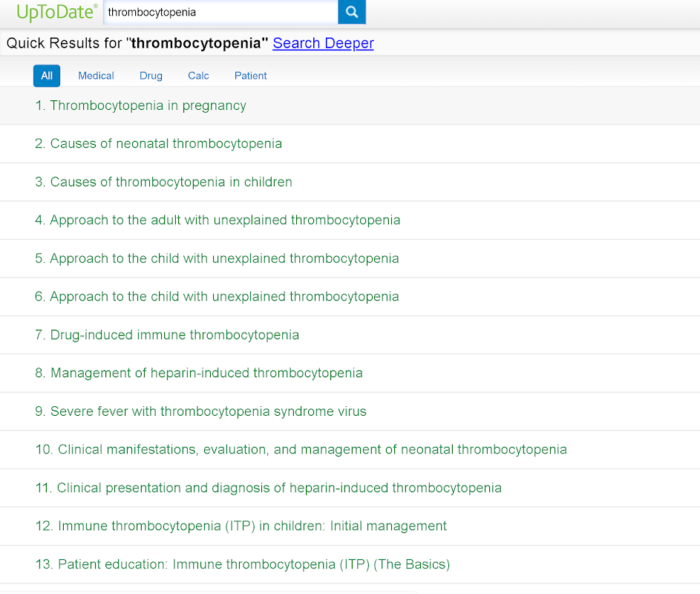Open Management of heparin-induced thrombocytopenia
700x594 pixels.
pos(206,373)
